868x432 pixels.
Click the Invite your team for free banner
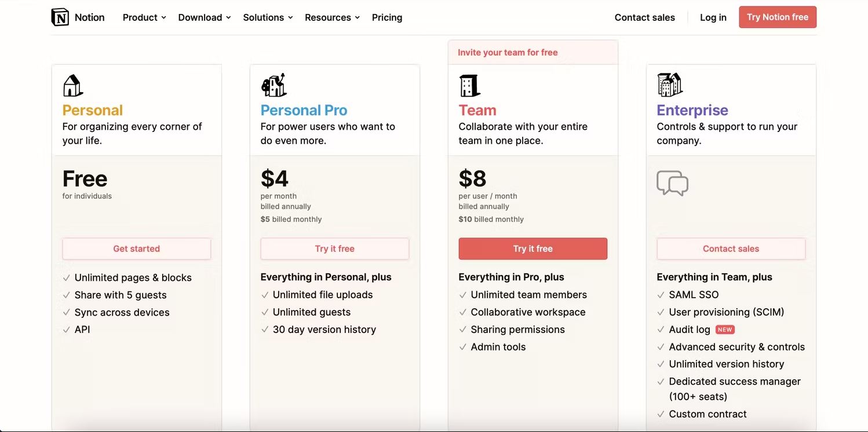(x=533, y=52)
